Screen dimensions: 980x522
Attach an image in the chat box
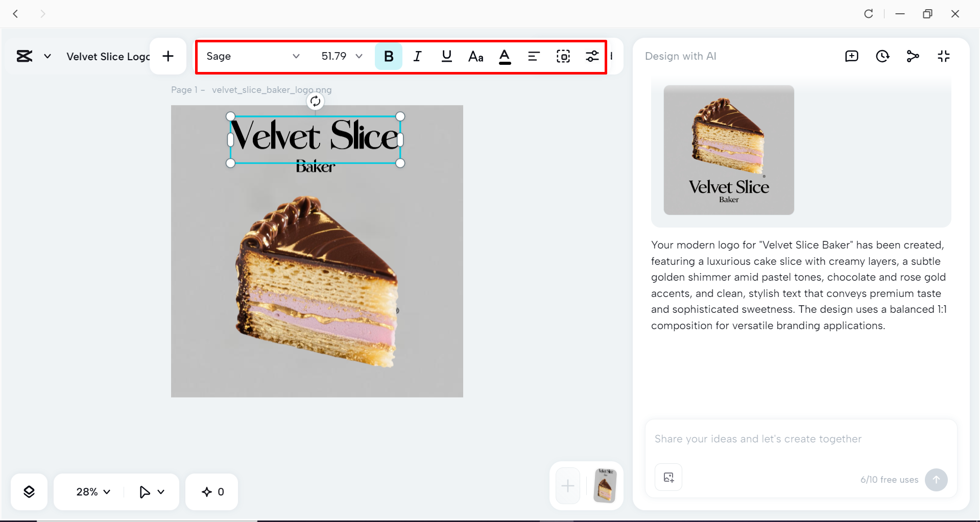(x=668, y=477)
